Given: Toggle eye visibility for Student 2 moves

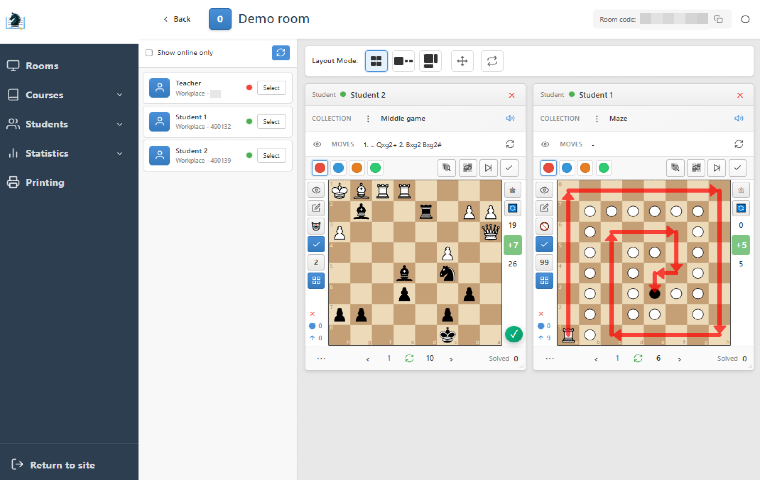Looking at the screenshot, I should pyautogui.click(x=317, y=144).
